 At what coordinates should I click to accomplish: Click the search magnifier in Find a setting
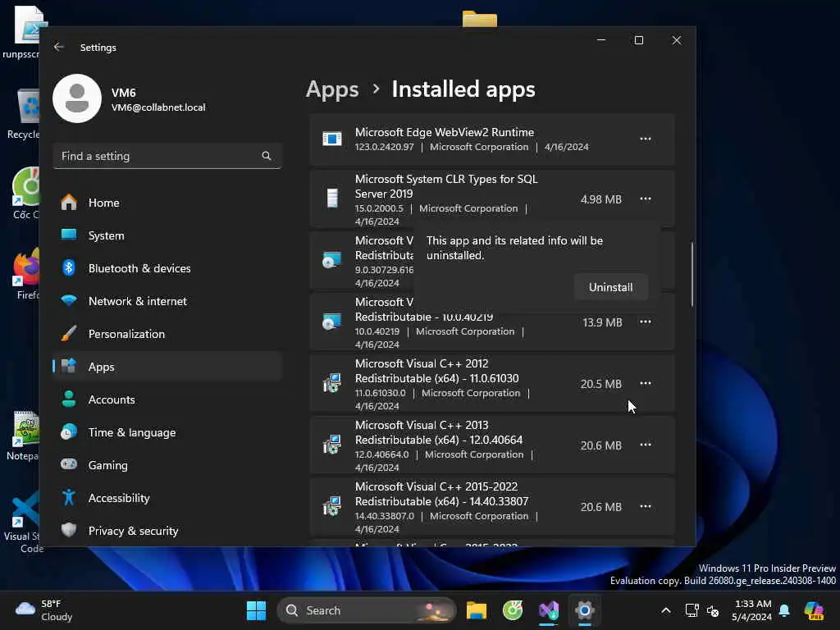tap(267, 156)
